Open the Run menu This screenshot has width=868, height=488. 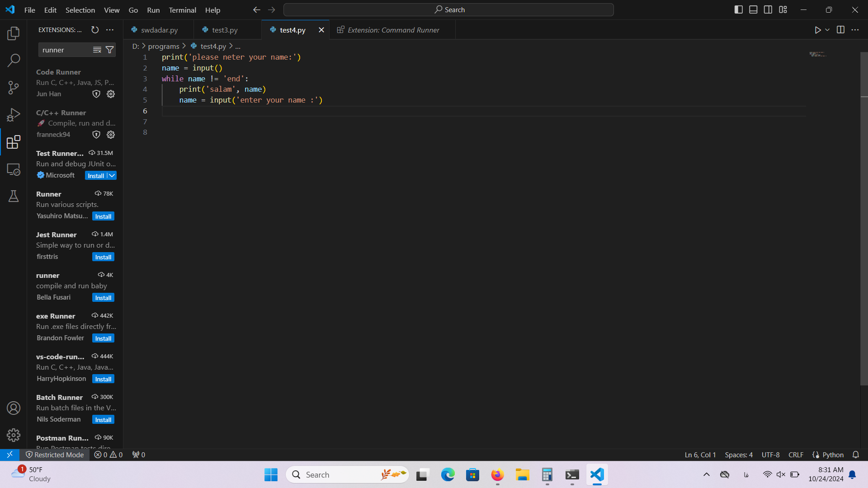tap(153, 10)
